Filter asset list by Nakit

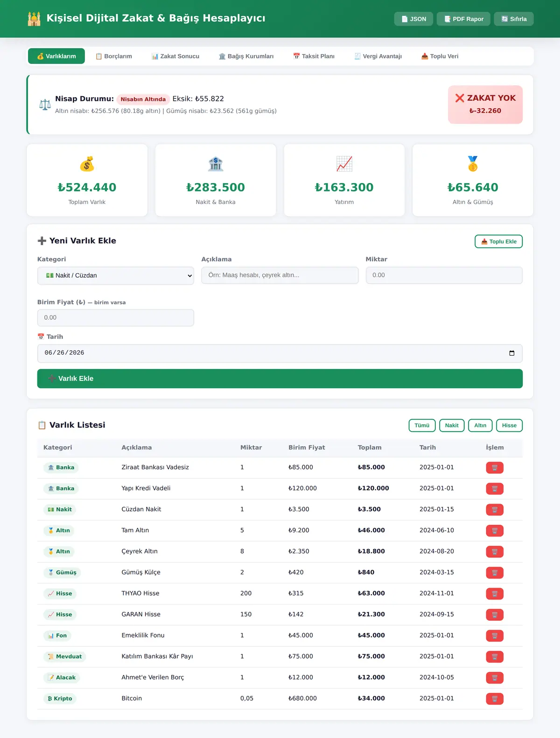[452, 425]
